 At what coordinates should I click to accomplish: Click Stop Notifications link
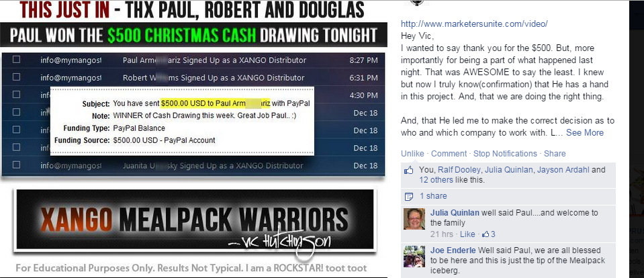(505, 154)
